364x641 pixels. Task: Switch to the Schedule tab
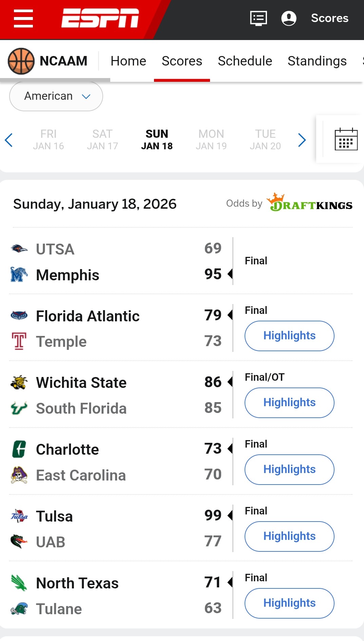(x=245, y=61)
